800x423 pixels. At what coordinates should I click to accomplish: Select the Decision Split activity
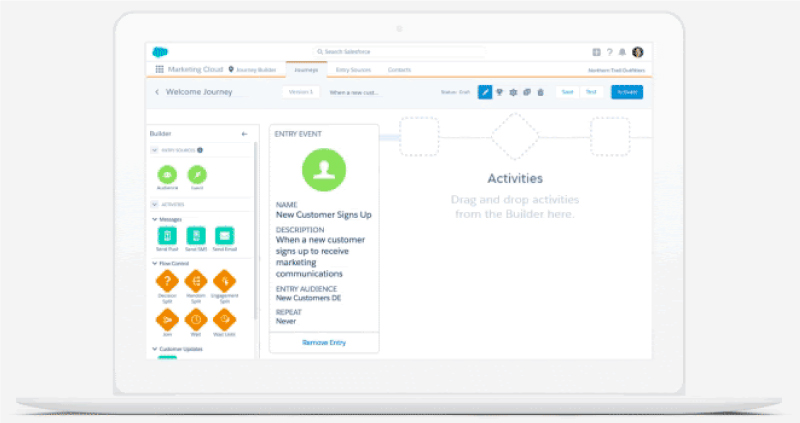[x=167, y=281]
